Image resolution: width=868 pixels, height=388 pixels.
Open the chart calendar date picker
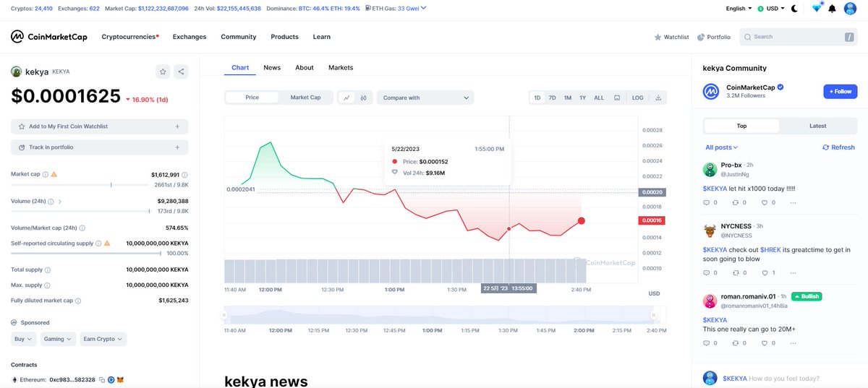coord(617,98)
